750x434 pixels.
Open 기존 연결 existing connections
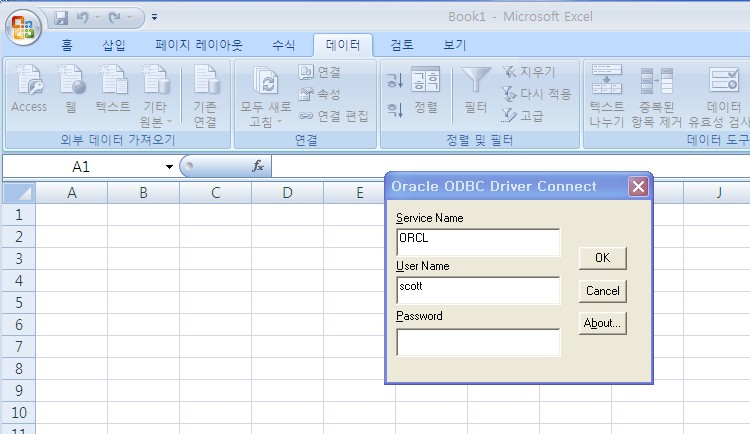click(206, 96)
